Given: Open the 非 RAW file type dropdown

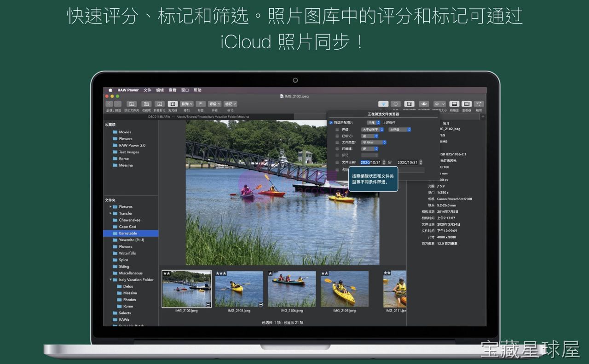Looking at the screenshot, I should point(374,142).
